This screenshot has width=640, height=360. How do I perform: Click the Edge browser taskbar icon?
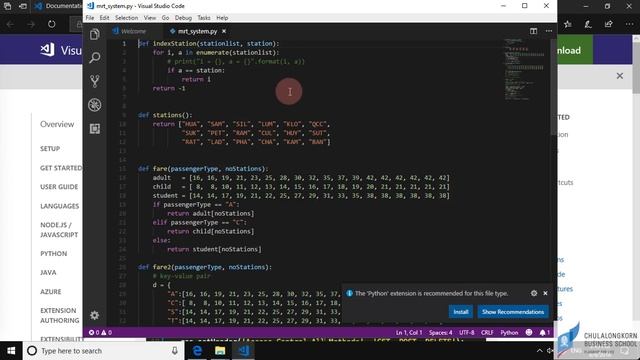[197, 351]
